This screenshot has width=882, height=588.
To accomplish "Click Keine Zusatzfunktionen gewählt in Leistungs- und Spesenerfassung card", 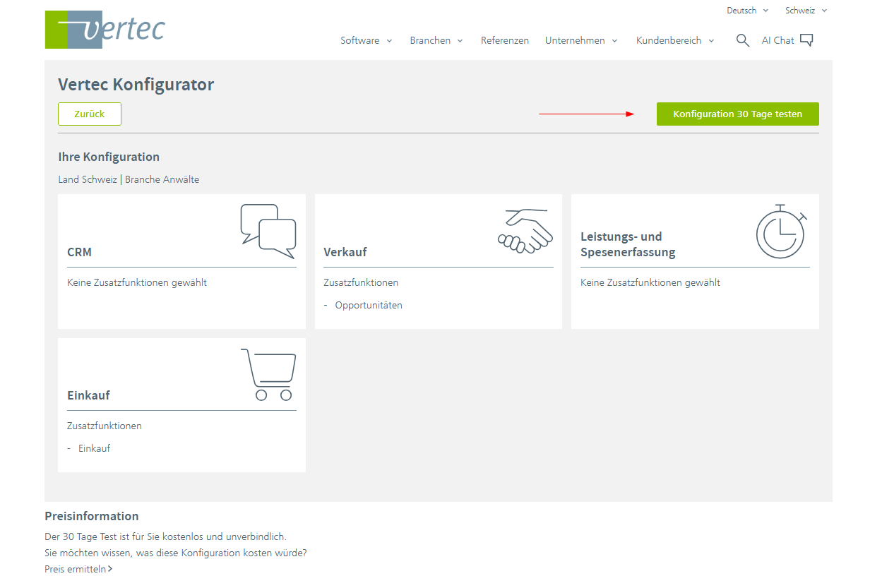I will click(650, 283).
